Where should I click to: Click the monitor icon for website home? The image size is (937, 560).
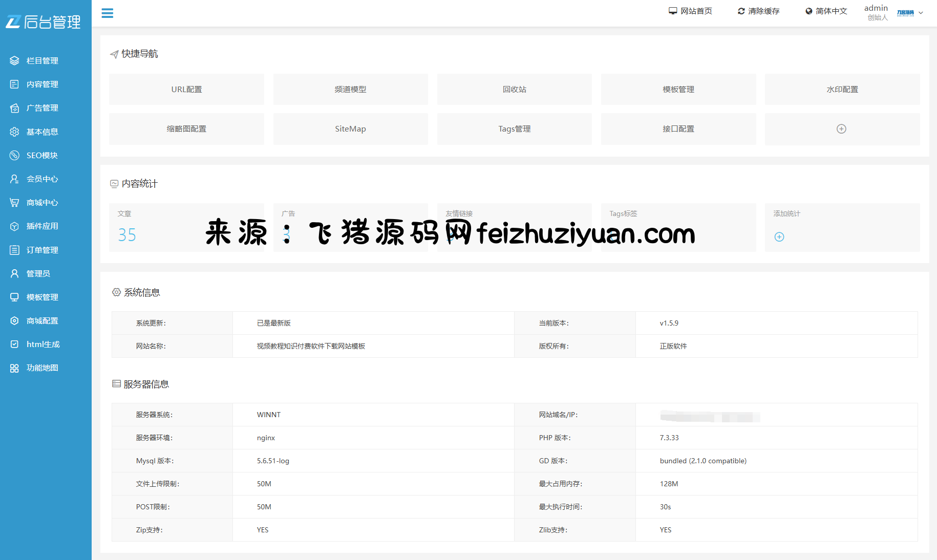(x=673, y=11)
